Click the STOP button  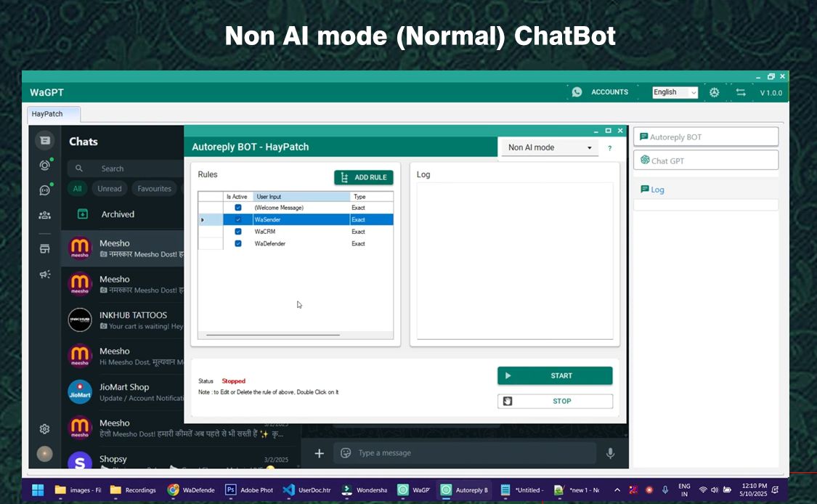555,402
